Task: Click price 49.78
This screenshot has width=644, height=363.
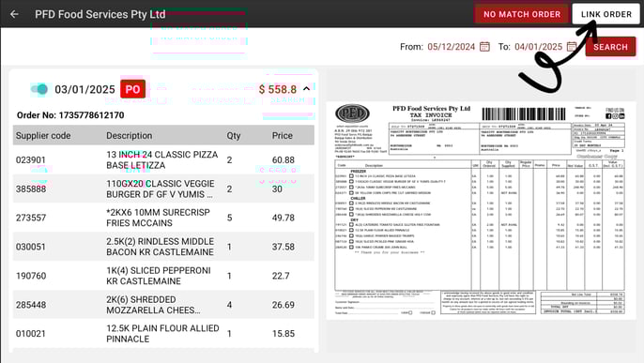Action: click(283, 218)
